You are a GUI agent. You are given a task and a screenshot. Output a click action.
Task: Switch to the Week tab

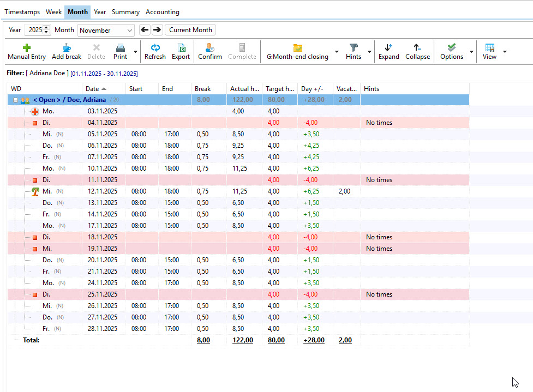[x=53, y=11]
